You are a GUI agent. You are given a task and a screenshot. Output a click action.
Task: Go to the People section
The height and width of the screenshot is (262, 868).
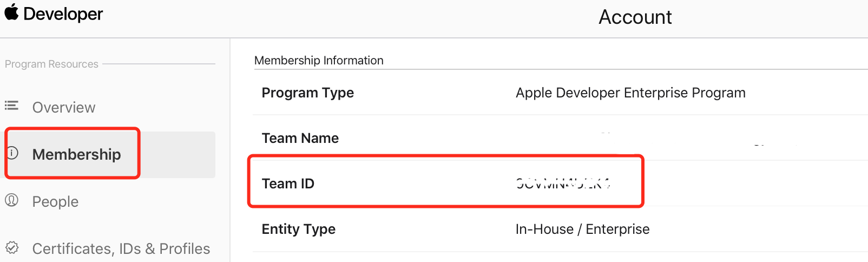pos(55,201)
